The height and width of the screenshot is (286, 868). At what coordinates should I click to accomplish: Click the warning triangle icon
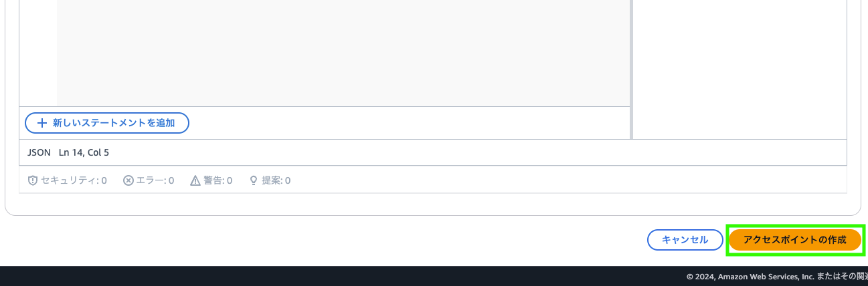pyautogui.click(x=195, y=180)
